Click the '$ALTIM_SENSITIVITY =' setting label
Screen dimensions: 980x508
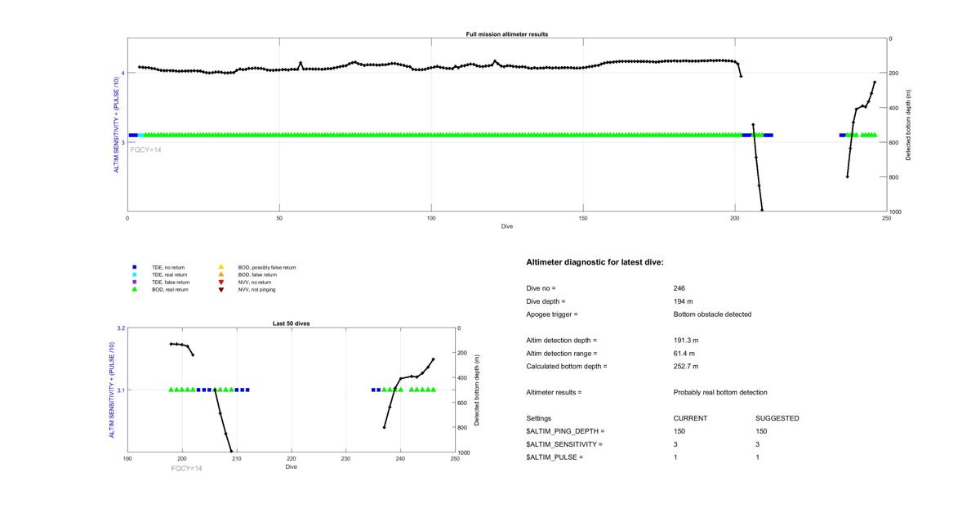tap(564, 444)
